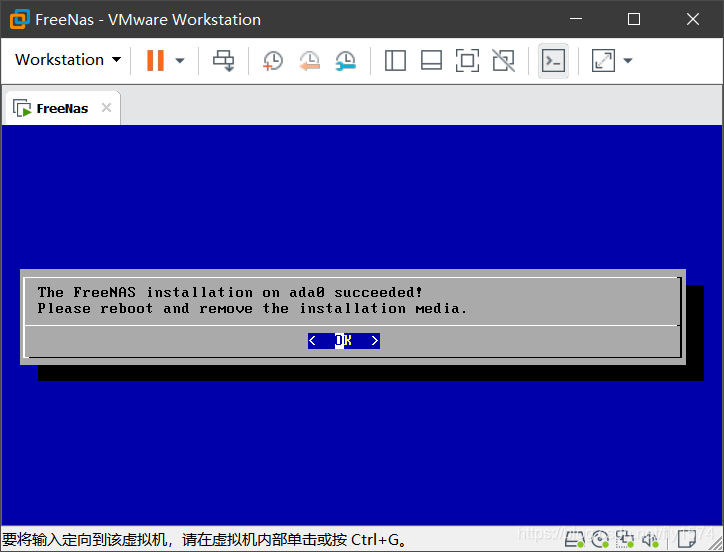Viewport: 724px width, 552px height.
Task: Revert VM to previous snapshot
Action: 309,61
